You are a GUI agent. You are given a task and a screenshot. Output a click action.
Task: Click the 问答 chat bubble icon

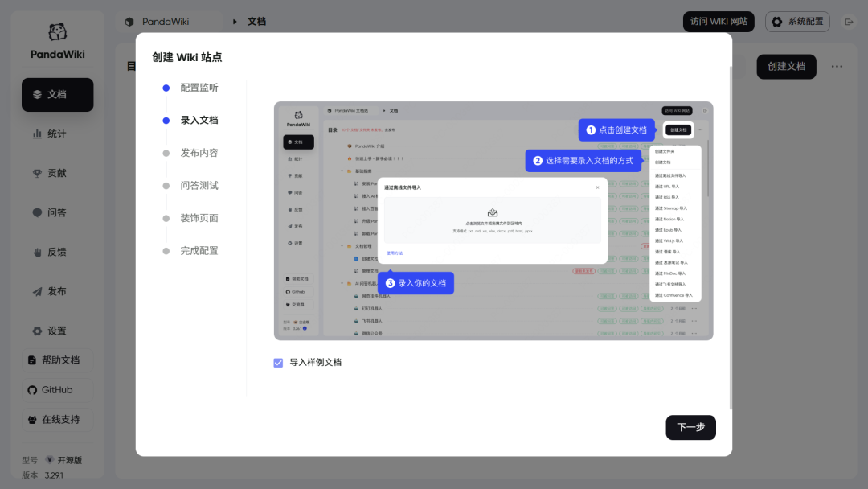(37, 212)
